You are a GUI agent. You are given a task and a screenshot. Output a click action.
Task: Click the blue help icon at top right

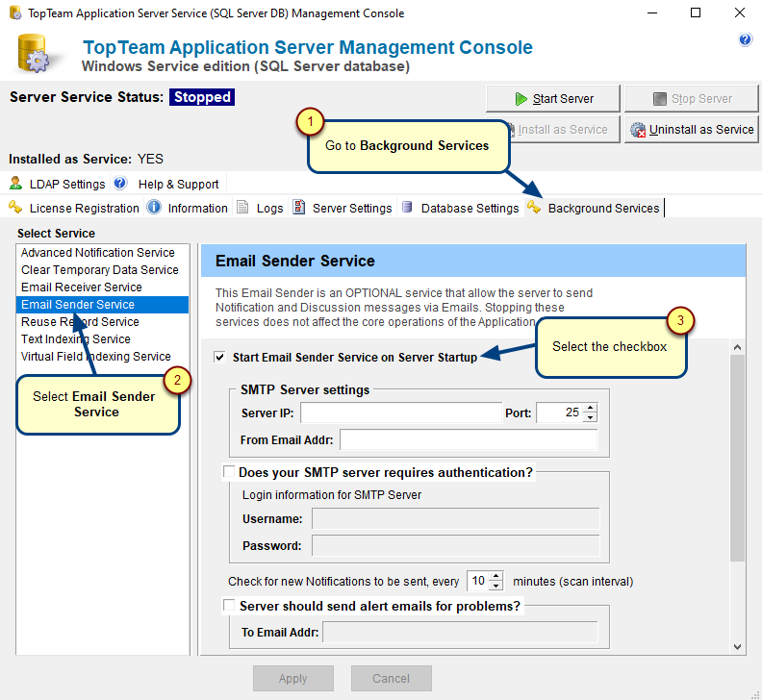745,39
